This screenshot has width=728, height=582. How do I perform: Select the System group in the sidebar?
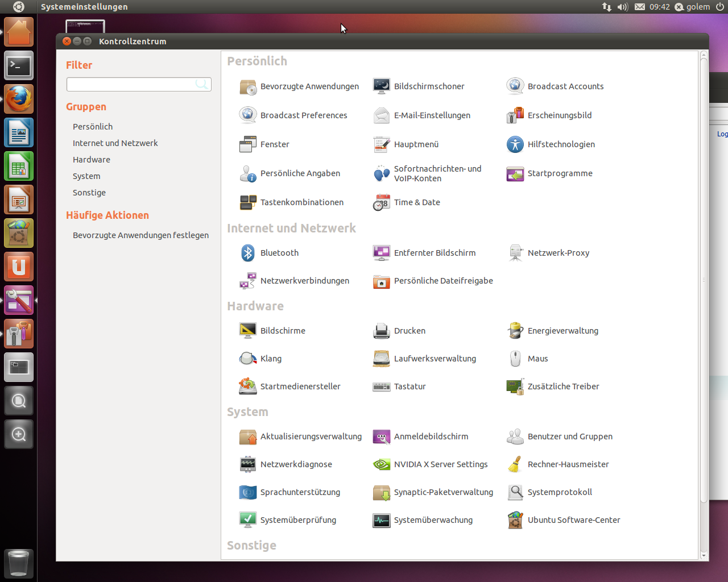[x=86, y=176]
